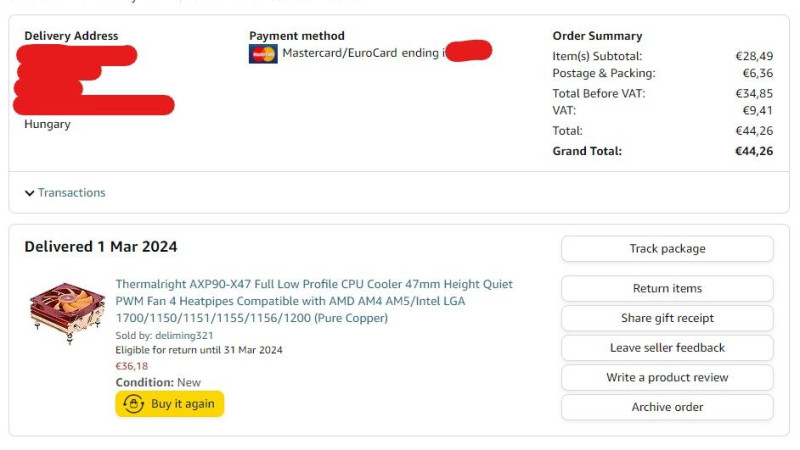Click the Buy it again cart icon

coord(134,404)
